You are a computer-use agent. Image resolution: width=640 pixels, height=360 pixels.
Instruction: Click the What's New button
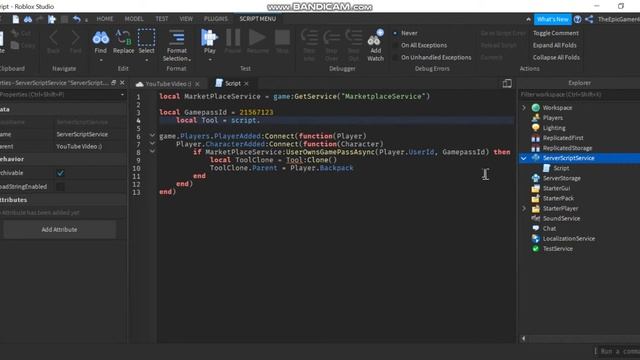(x=553, y=19)
